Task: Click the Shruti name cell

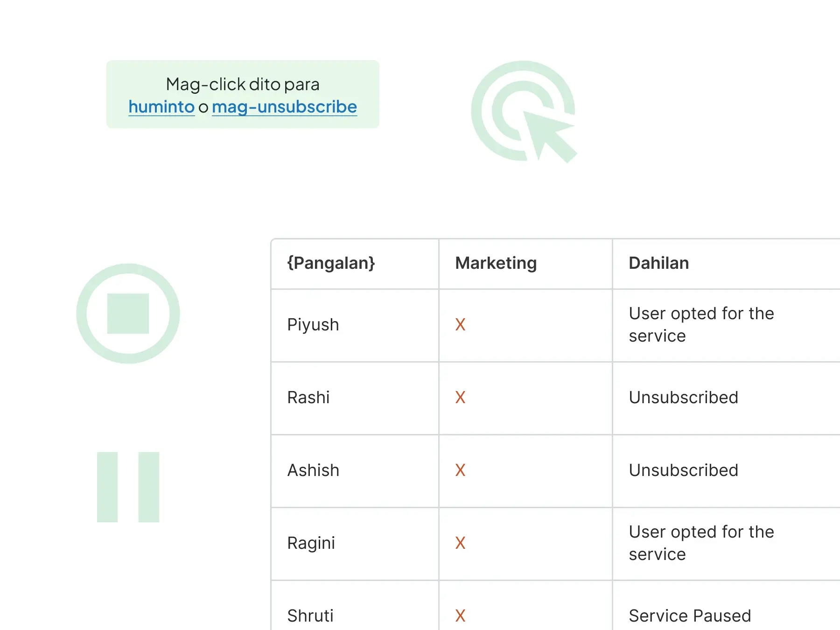Action: point(310,616)
